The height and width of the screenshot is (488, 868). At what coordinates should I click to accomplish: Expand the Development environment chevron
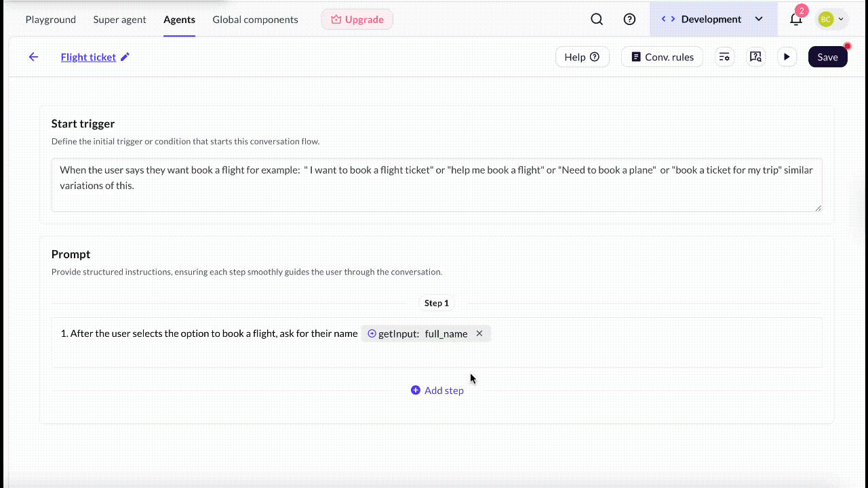click(759, 19)
